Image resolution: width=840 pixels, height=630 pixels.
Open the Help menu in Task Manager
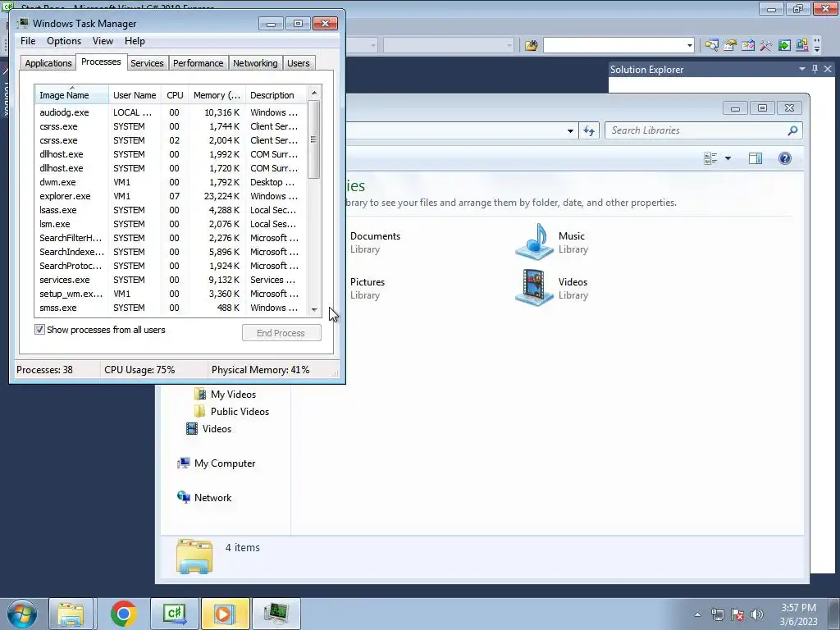click(135, 41)
